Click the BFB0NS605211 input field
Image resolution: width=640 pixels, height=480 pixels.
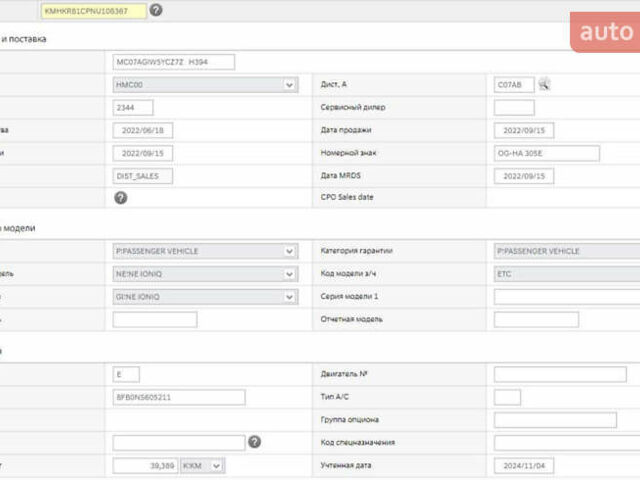coord(179,397)
